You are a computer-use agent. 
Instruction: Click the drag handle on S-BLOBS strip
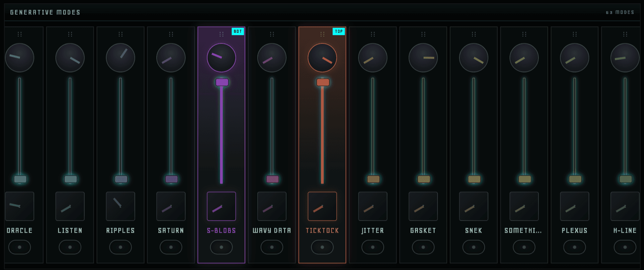221,34
